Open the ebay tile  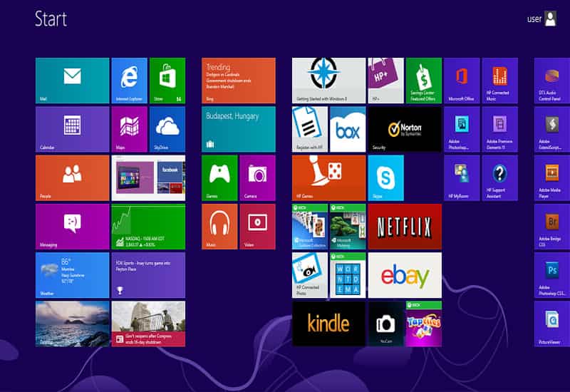pyautogui.click(x=405, y=275)
